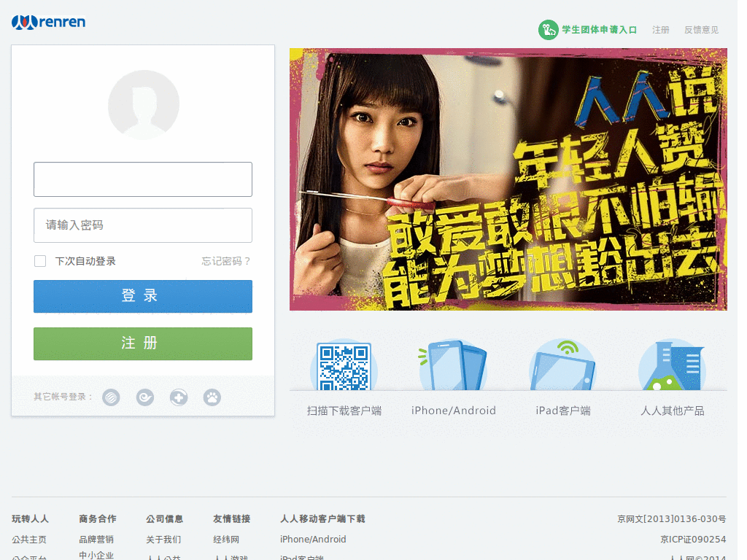The width and height of the screenshot is (747, 560).
Task: Click 关于我们 under 公司信息
Action: point(163,539)
